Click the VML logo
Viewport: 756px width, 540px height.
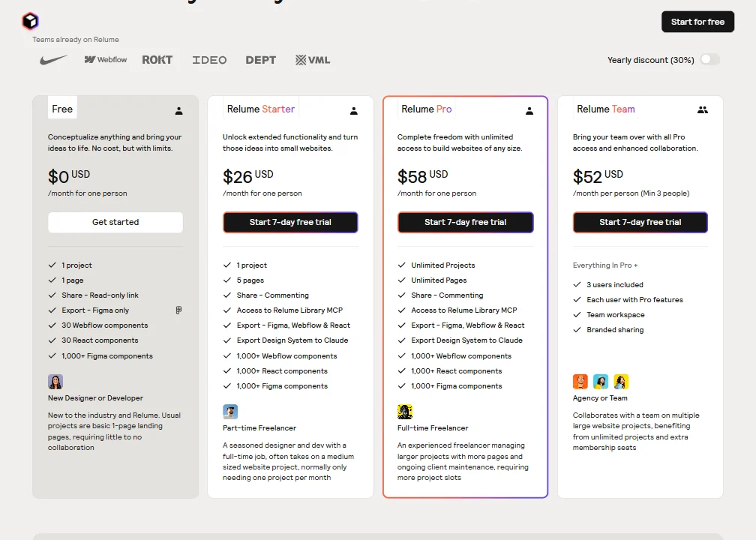pos(313,60)
